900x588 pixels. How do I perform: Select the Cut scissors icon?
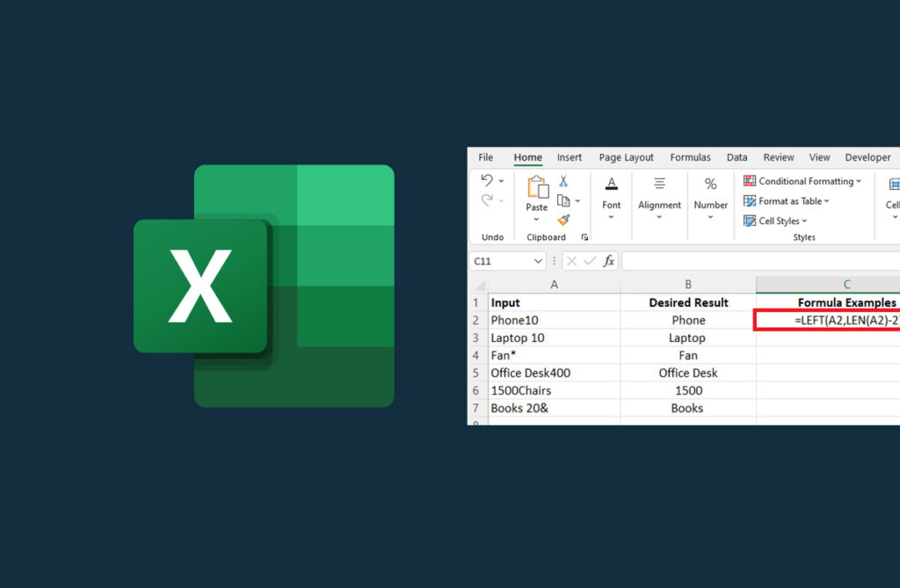tap(563, 182)
